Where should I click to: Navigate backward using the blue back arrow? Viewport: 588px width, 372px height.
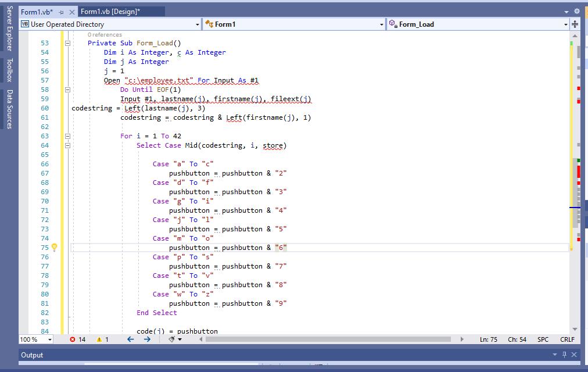coord(130,339)
